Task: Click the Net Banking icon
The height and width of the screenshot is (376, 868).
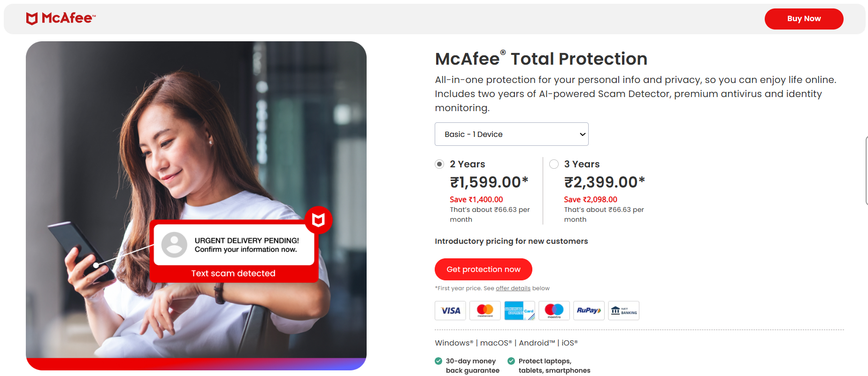Action: [623, 310]
